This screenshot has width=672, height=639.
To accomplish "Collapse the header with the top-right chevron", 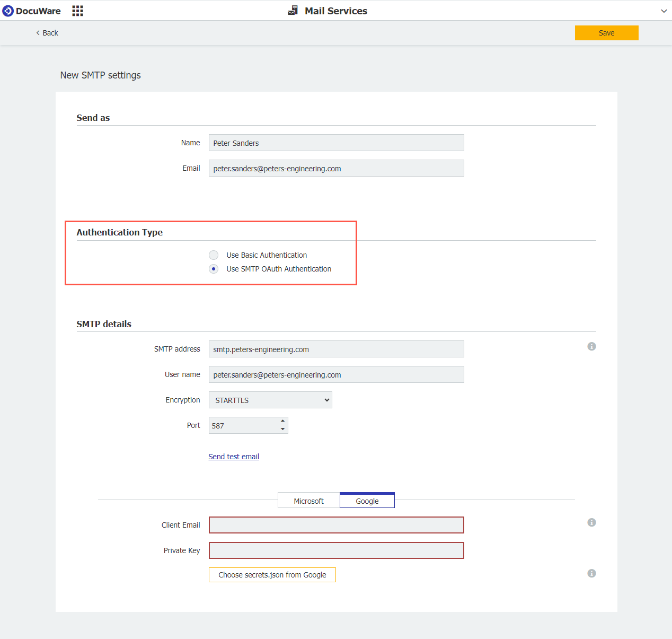I will [x=664, y=11].
